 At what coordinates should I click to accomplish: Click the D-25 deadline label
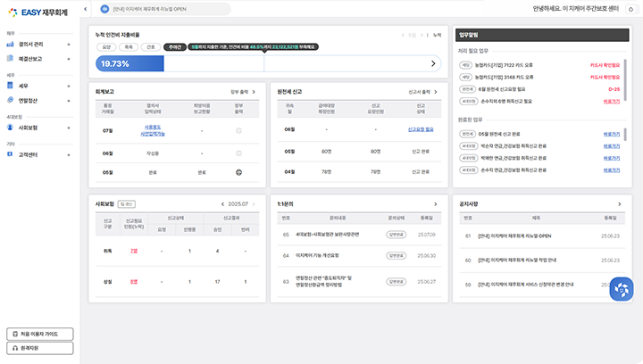(614, 89)
